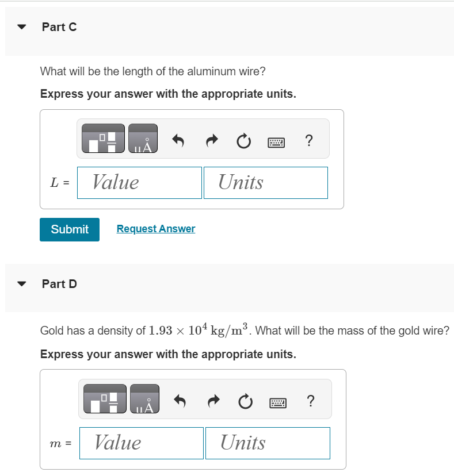The height and width of the screenshot is (476, 454).
Task: Submit the Part C answer
Action: click(70, 229)
